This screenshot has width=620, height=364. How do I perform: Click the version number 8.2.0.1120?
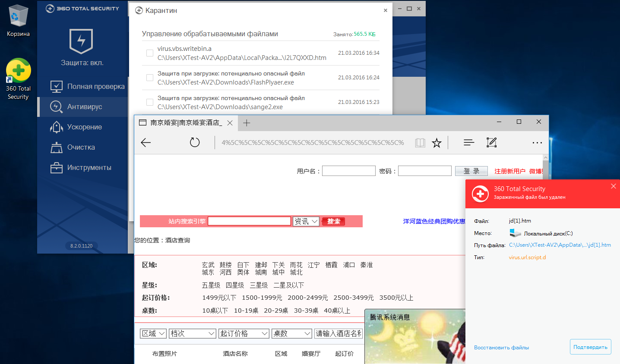(82, 246)
